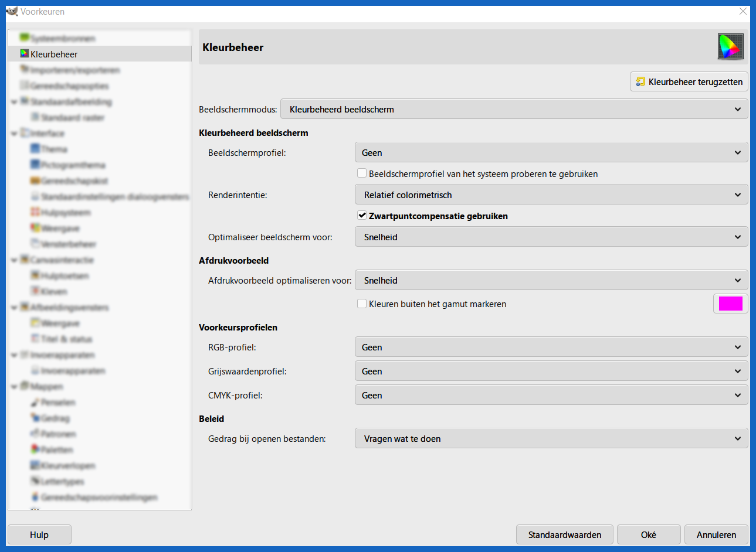The height and width of the screenshot is (552, 756).
Task: Open Afdrukvoorbeeld optimaliseren voor dropdown
Action: point(551,280)
